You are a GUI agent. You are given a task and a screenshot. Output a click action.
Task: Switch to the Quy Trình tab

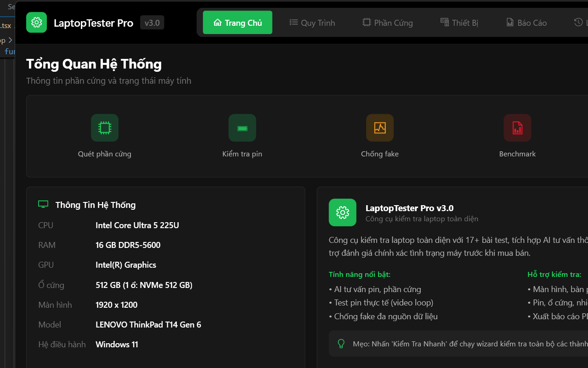click(x=312, y=23)
